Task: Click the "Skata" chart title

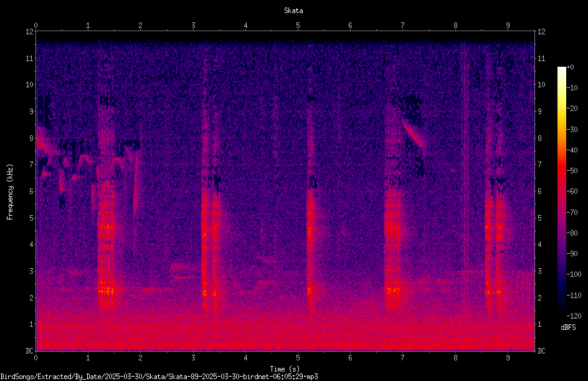Action: point(293,11)
